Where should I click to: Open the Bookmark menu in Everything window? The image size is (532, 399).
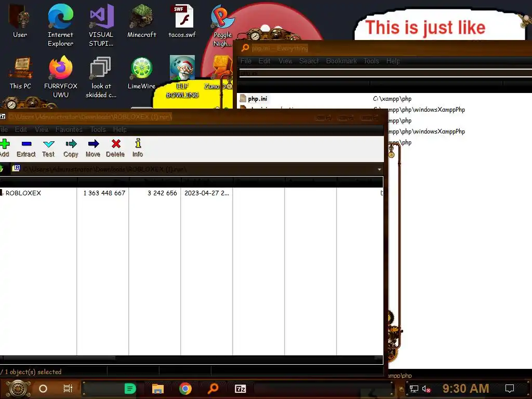[x=341, y=61]
